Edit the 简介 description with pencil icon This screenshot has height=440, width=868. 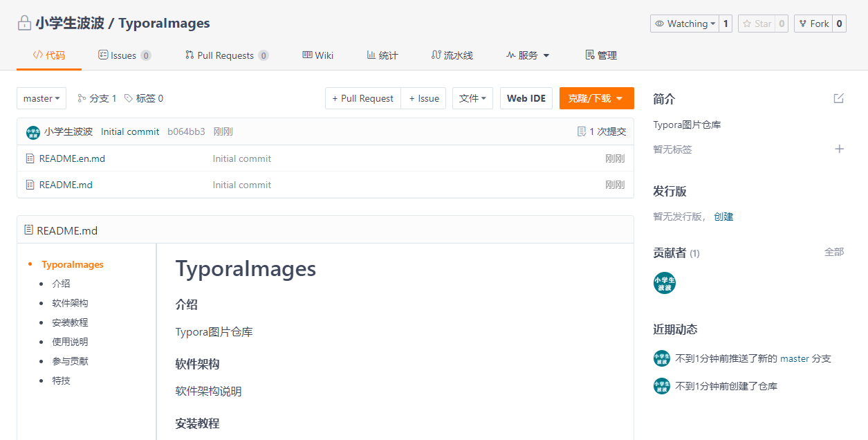click(x=839, y=98)
